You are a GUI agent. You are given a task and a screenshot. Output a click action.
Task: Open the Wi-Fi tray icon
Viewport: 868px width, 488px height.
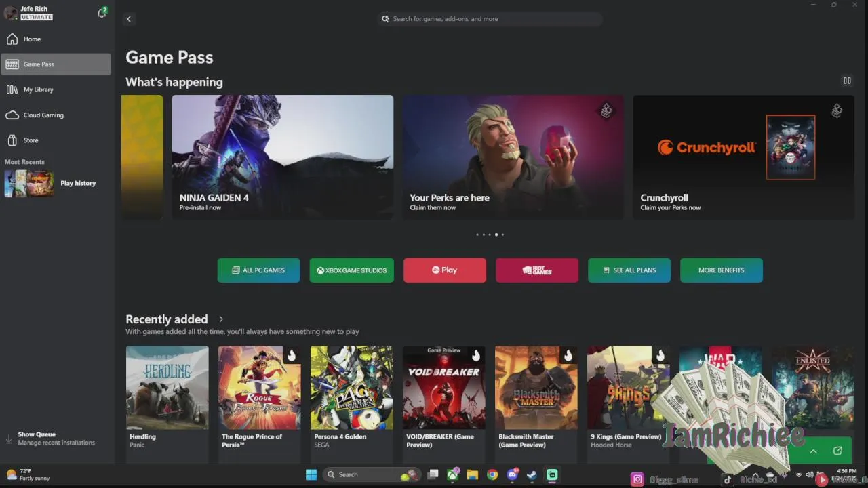coord(799,474)
